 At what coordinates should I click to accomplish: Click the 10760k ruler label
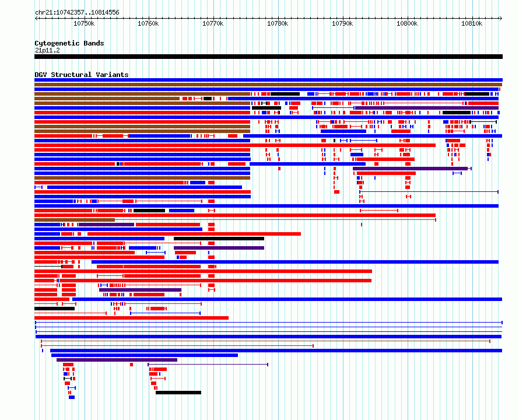(148, 23)
